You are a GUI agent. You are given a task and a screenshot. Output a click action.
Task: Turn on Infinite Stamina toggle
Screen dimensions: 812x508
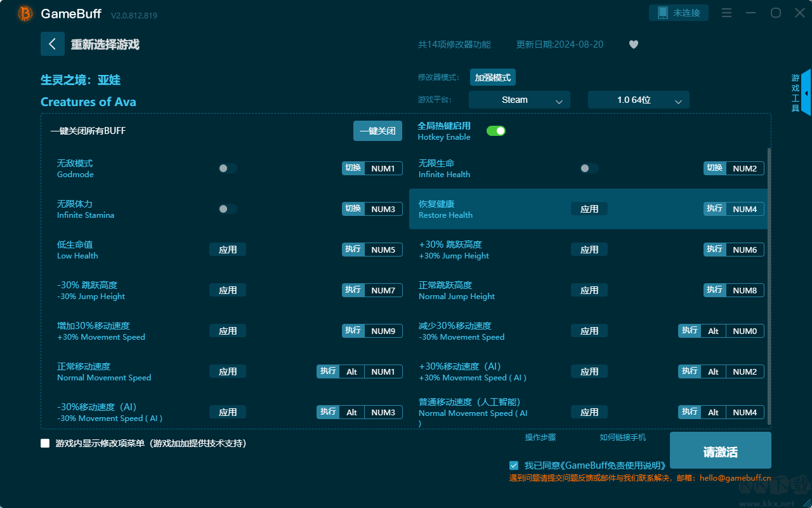click(228, 209)
